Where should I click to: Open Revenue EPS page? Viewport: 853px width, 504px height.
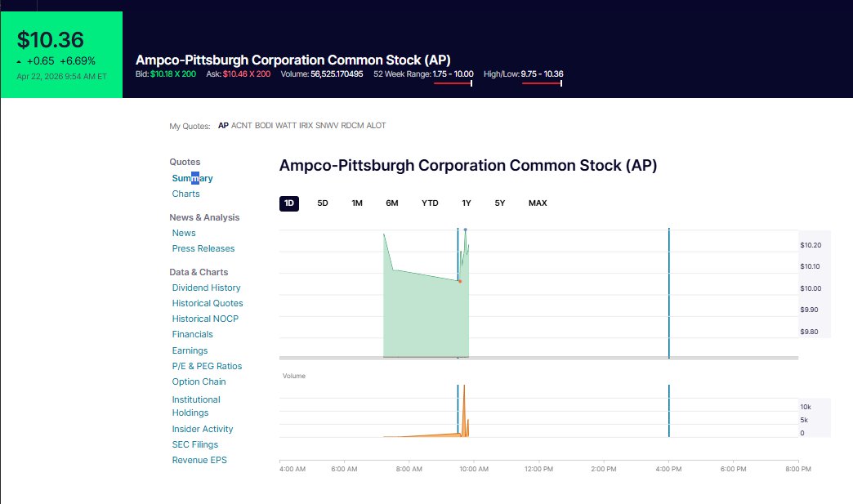pos(199,460)
